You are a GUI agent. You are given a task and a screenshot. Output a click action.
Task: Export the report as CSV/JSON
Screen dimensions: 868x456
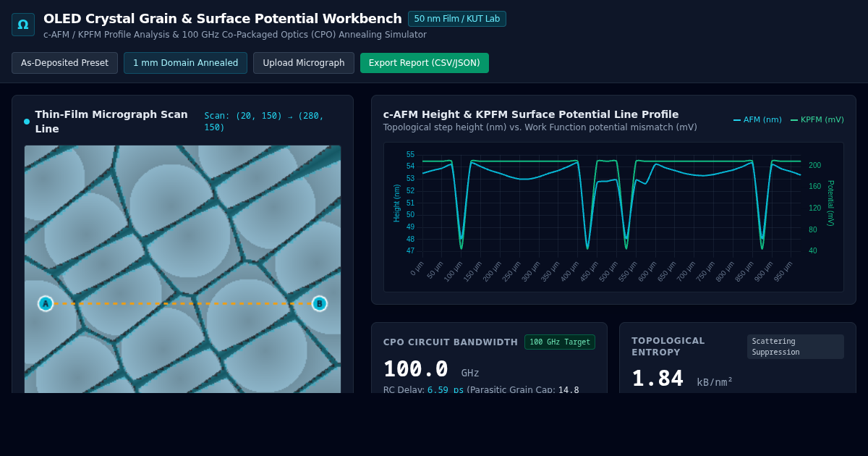(425, 63)
